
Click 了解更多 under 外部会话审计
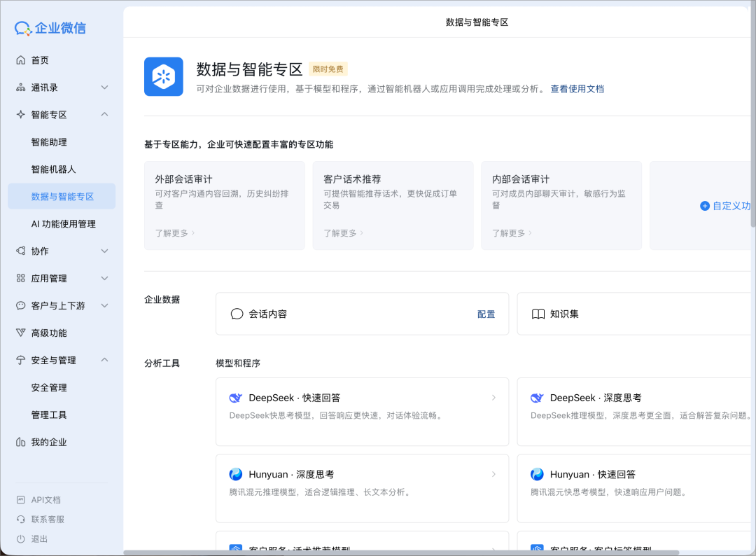tap(174, 233)
